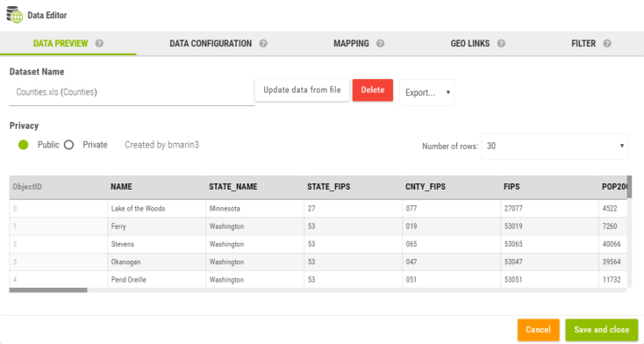644x344 pixels.
Task: Open help icon beside Data Preview
Action: click(x=99, y=43)
